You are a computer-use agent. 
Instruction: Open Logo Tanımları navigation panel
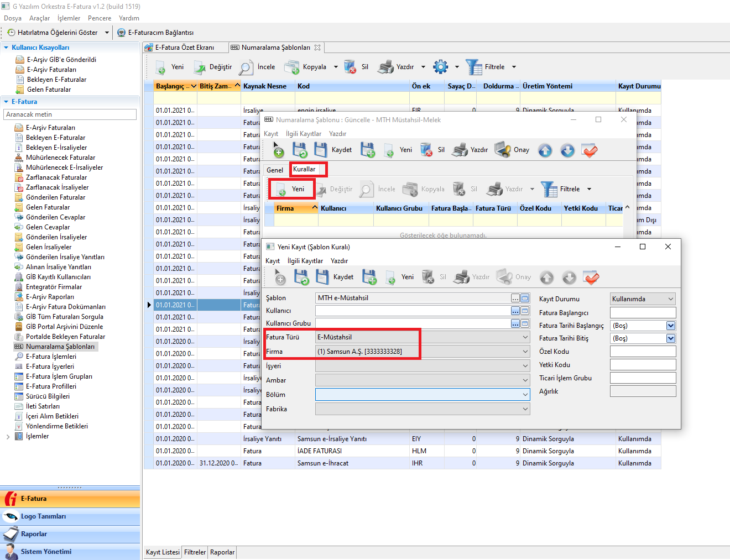[x=43, y=516]
